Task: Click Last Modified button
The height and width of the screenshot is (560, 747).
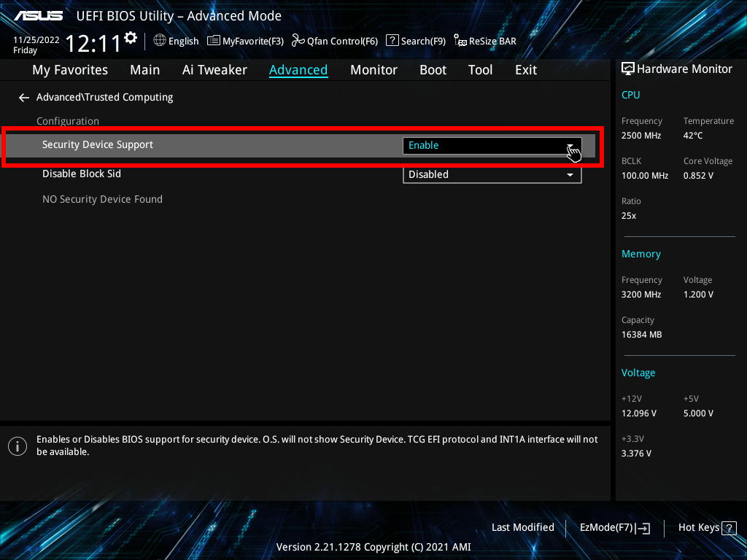Action: [522, 528]
